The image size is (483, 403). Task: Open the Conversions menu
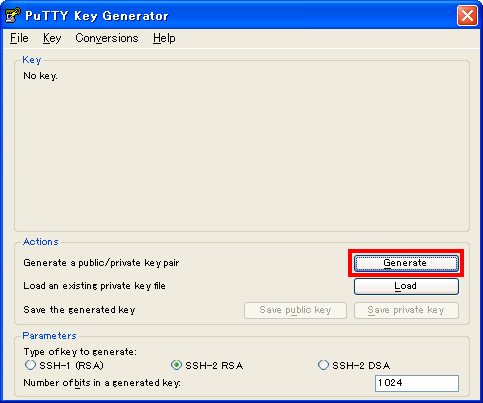pyautogui.click(x=107, y=38)
